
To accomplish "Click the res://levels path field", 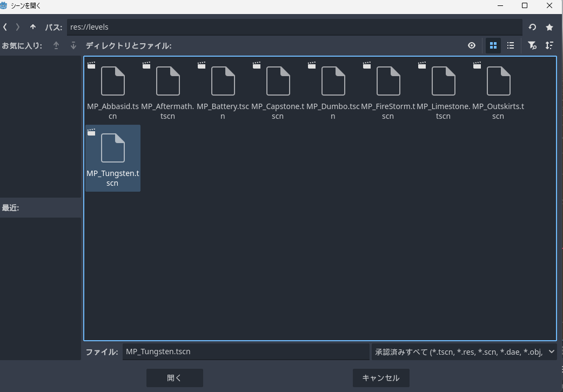I will pos(294,27).
